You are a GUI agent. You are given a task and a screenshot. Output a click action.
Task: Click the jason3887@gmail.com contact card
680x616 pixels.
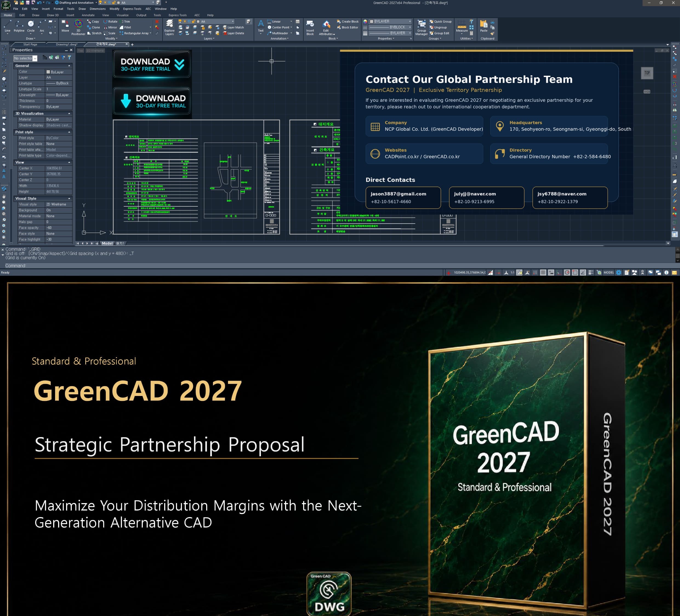(403, 198)
